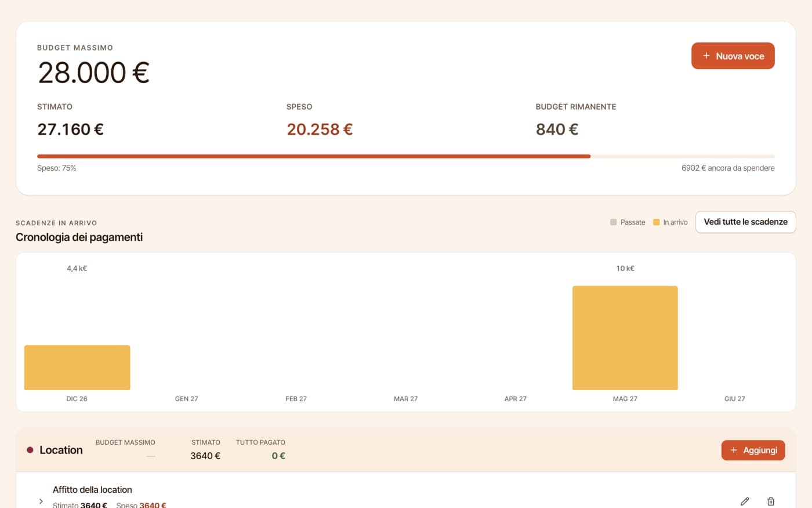
Task: Click the 'Affitto della location' item title
Action: click(92, 489)
